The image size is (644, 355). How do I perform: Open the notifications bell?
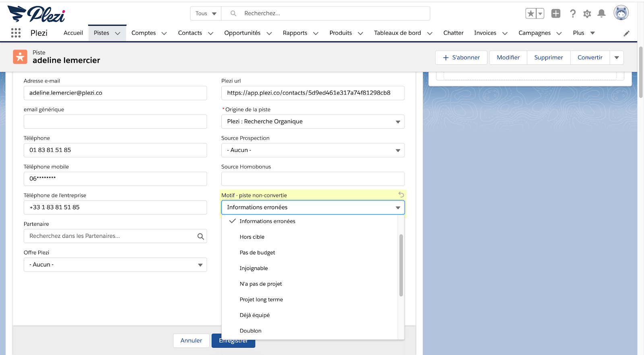602,13
